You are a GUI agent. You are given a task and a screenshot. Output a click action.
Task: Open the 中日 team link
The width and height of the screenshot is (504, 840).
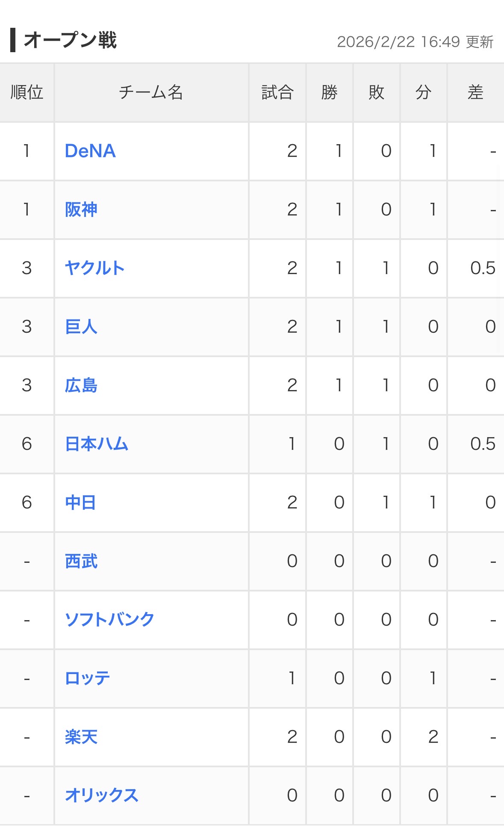click(x=80, y=503)
